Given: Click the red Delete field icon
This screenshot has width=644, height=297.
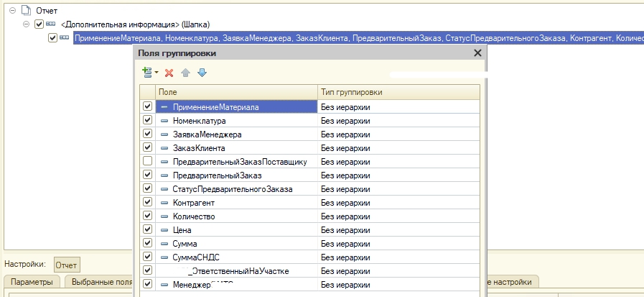Looking at the screenshot, I should click(169, 73).
